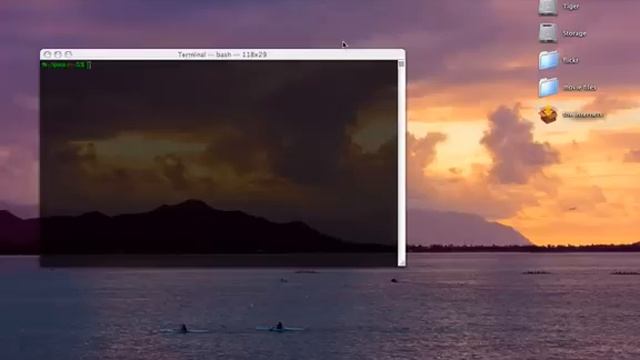
Task: Click the green bash prompt line
Action: coord(66,65)
